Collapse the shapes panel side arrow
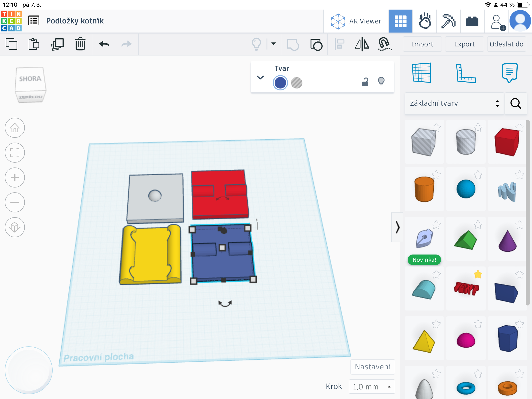This screenshot has width=532, height=399. click(x=397, y=227)
